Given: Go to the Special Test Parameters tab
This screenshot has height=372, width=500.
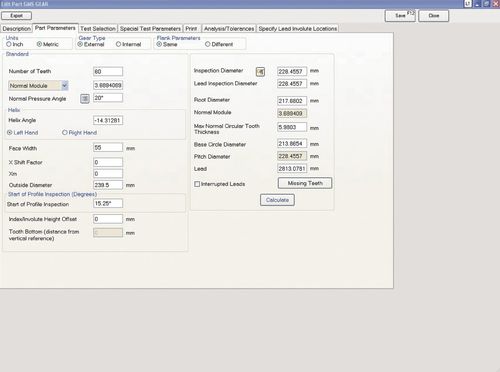Looking at the screenshot, I should pyautogui.click(x=150, y=29).
